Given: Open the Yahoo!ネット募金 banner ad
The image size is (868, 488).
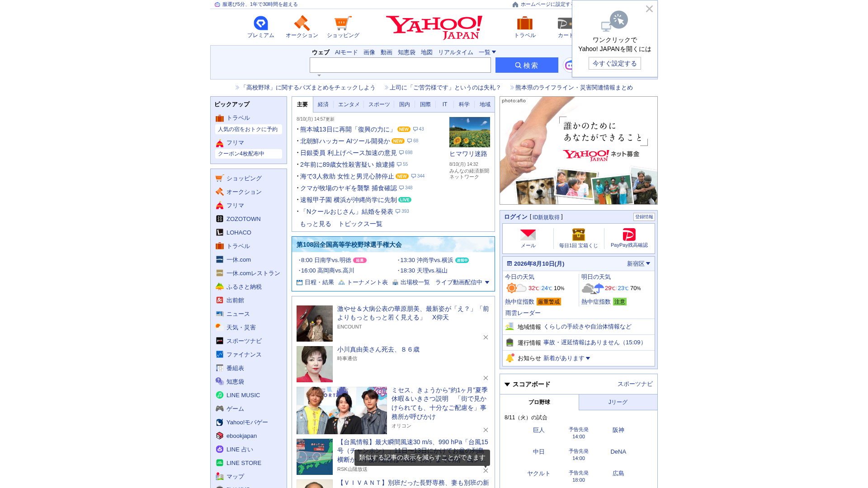Looking at the screenshot, I should 579,150.
